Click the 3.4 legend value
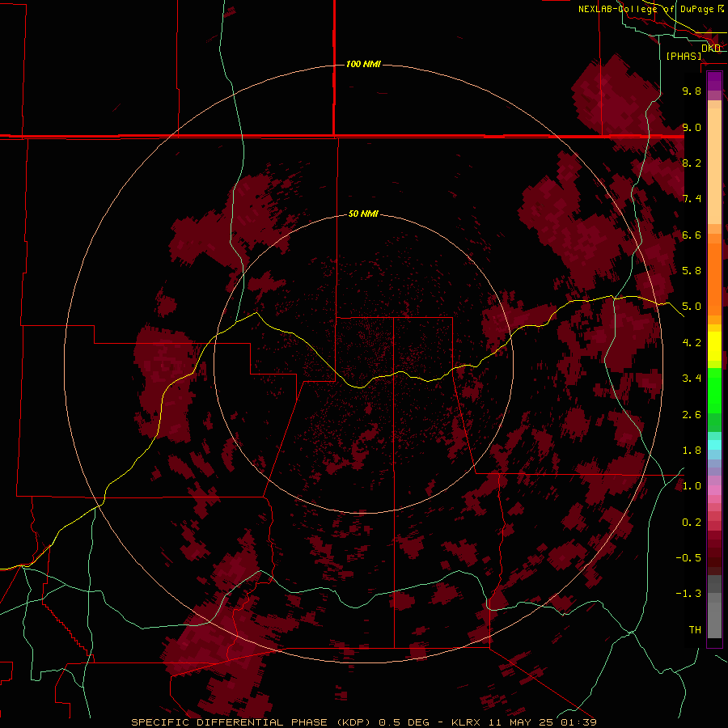This screenshot has width=728, height=728. (x=692, y=379)
